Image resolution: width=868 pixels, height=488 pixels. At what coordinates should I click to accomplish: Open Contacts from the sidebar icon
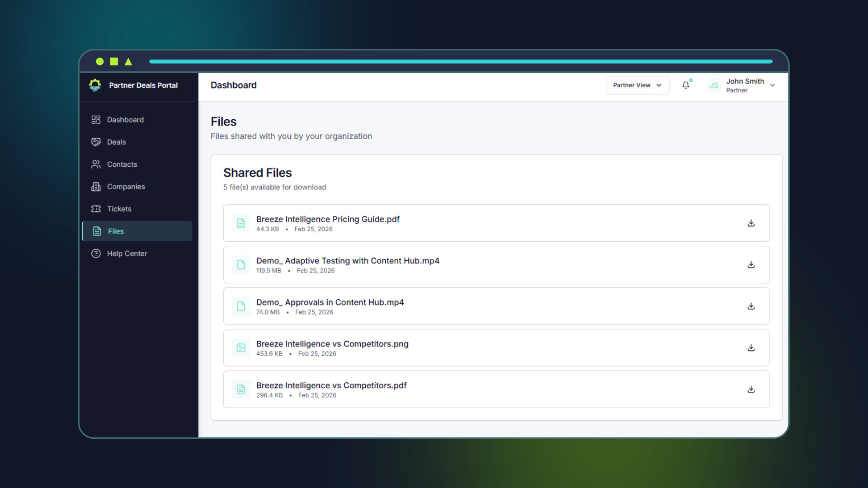pos(96,164)
